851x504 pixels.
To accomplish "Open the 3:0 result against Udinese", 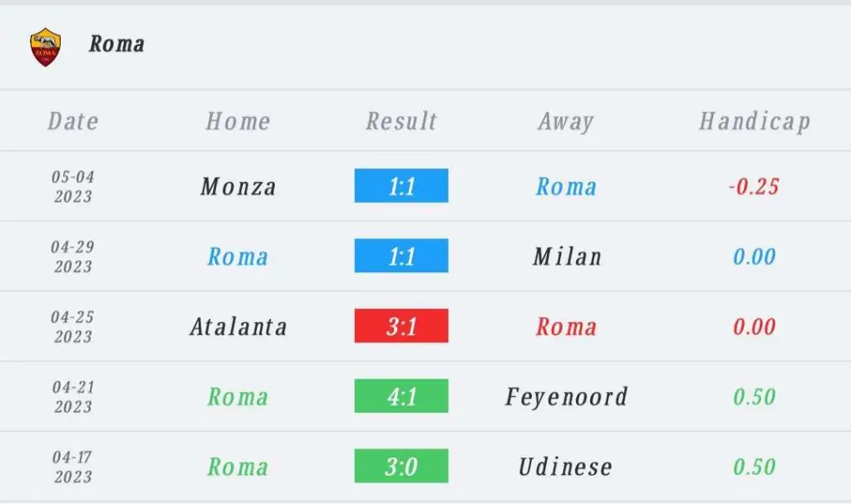I will pos(401,466).
